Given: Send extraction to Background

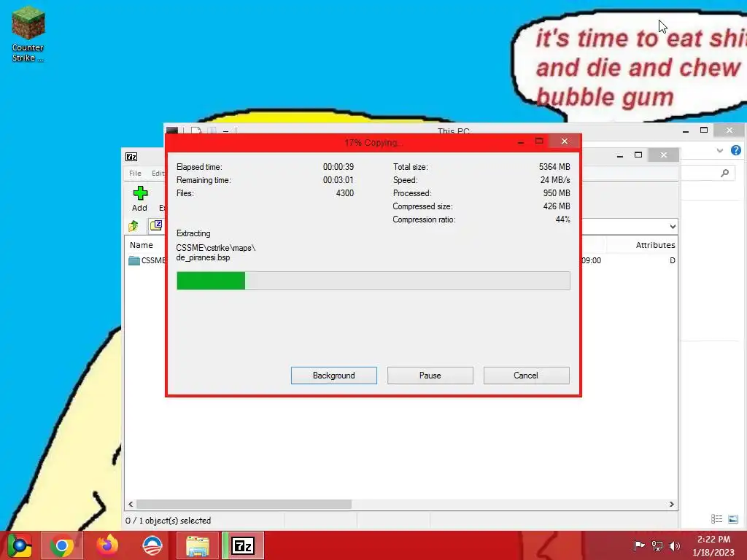Looking at the screenshot, I should pos(333,376).
